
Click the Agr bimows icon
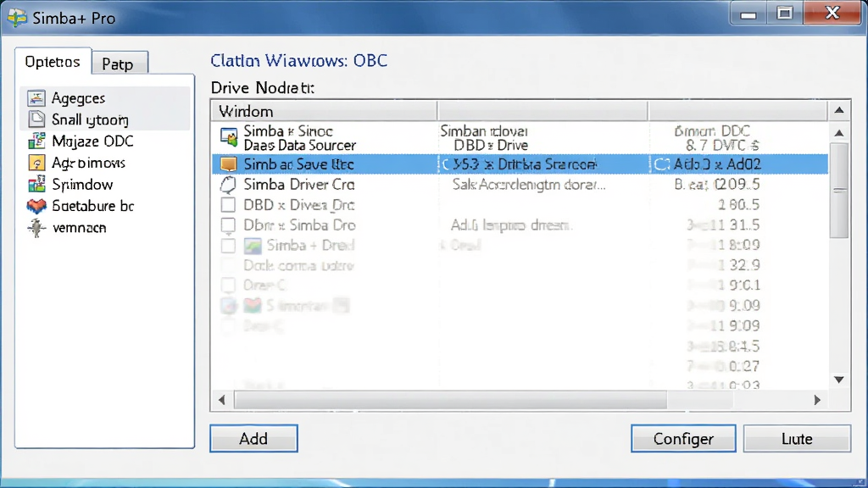tap(36, 163)
